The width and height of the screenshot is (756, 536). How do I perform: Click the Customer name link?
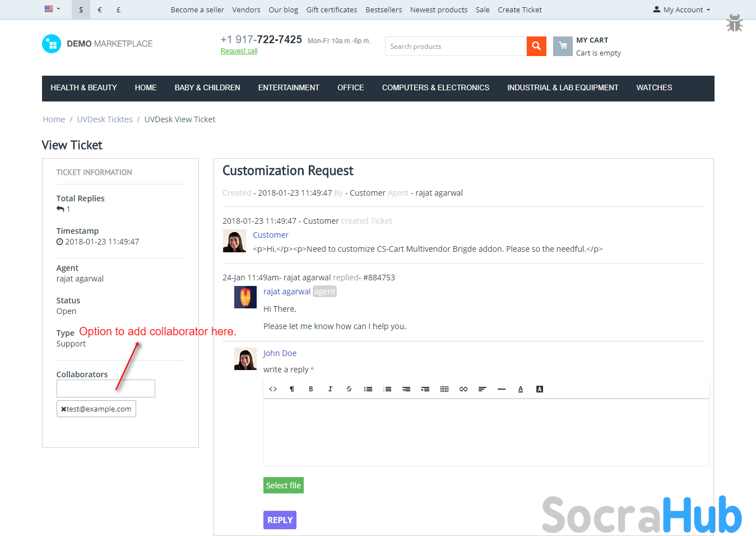coord(271,235)
